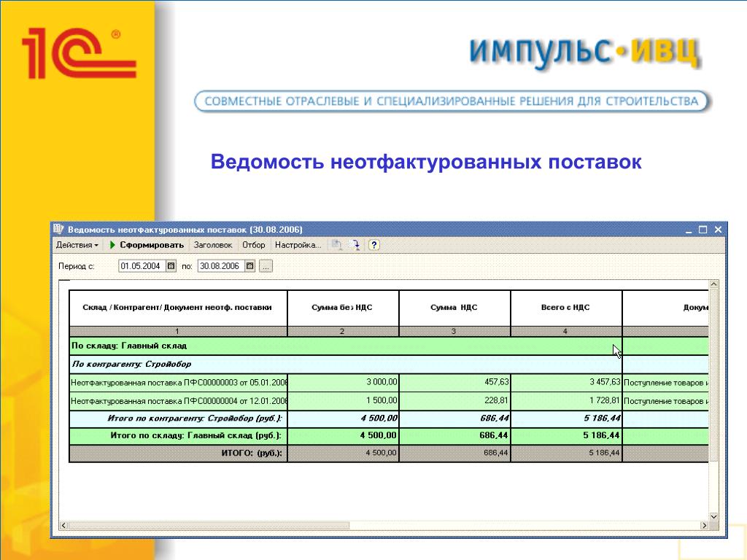Click the Импульс-ИВЦ logo
747x560 pixels.
[584, 52]
